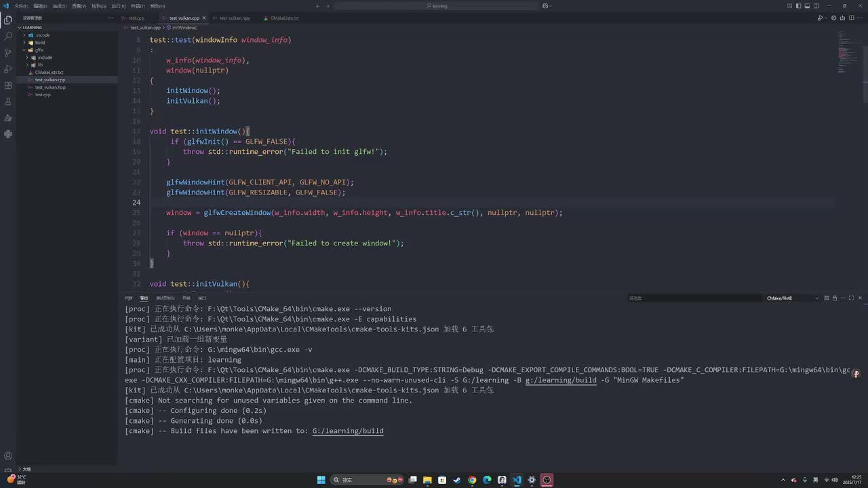The width and height of the screenshot is (868, 488).
Task: Click the Copilot icon in title bar
Action: tap(546, 5)
